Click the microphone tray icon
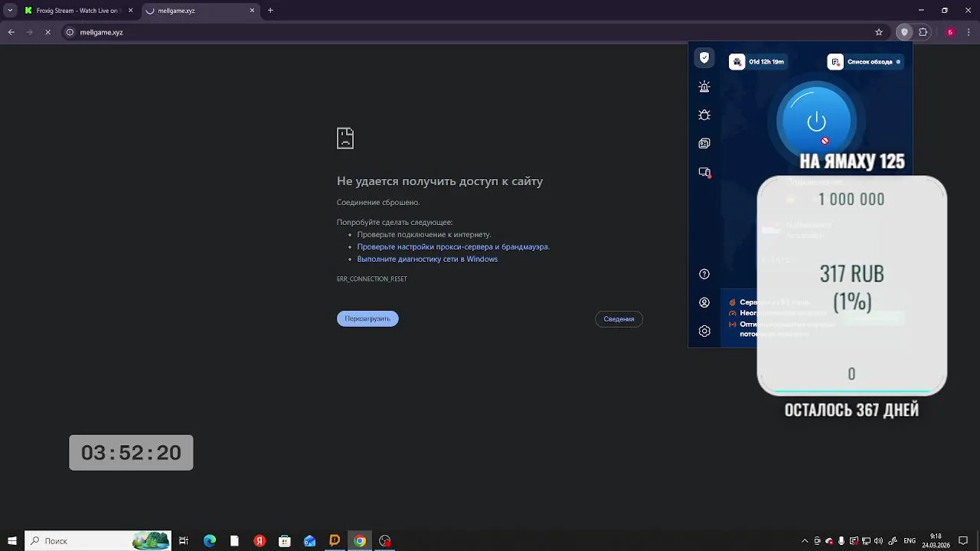Viewport: 980px width, 551px height. coord(841,541)
